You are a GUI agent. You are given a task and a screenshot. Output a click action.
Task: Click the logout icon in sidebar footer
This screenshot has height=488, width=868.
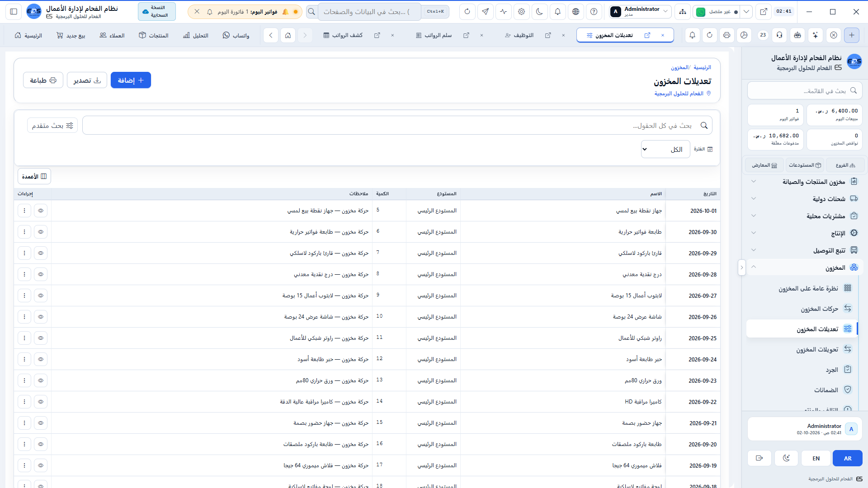click(759, 458)
